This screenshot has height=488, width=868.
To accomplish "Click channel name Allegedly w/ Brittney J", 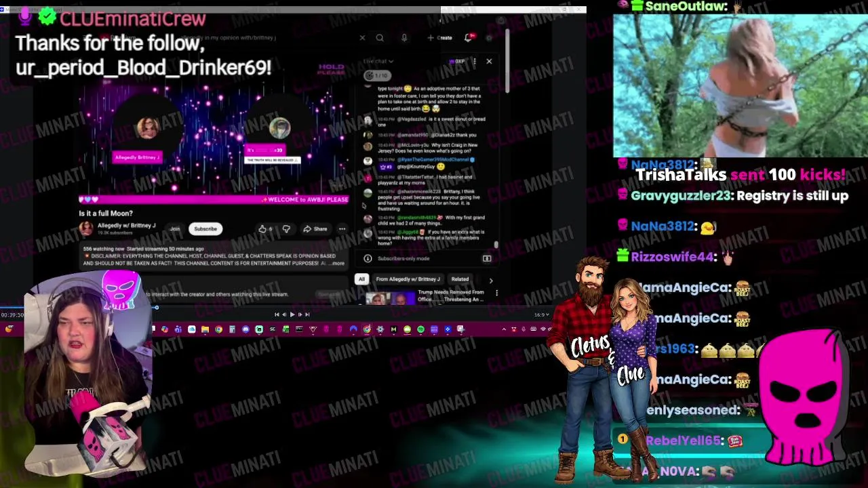I will pyautogui.click(x=126, y=226).
